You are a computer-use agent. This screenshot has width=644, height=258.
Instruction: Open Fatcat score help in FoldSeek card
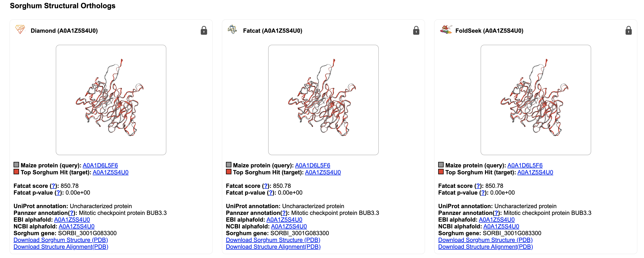click(x=478, y=186)
